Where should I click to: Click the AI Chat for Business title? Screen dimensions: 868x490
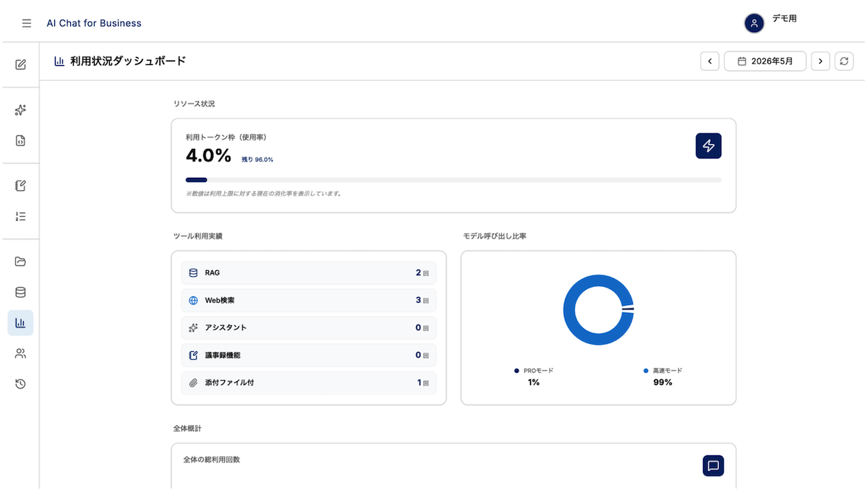pyautogui.click(x=94, y=23)
